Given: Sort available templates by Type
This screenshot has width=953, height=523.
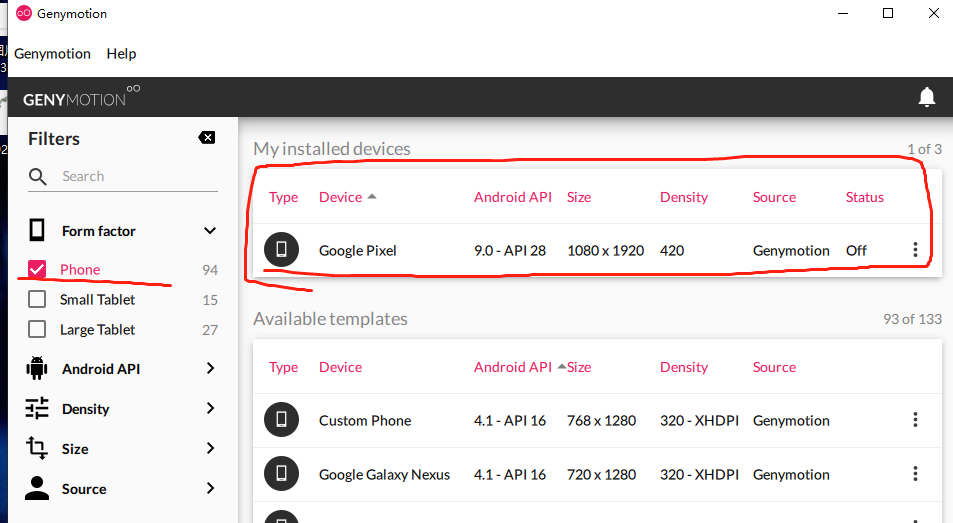Looking at the screenshot, I should click(x=284, y=367).
